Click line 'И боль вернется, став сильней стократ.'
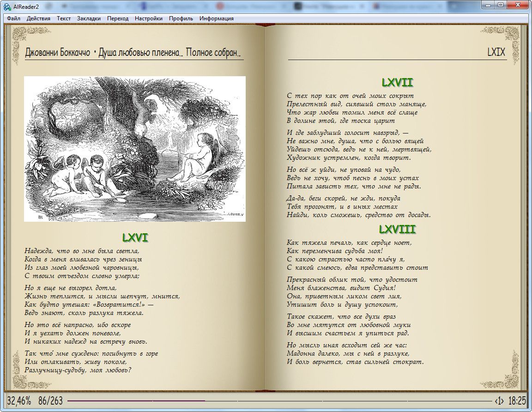 (355, 362)
